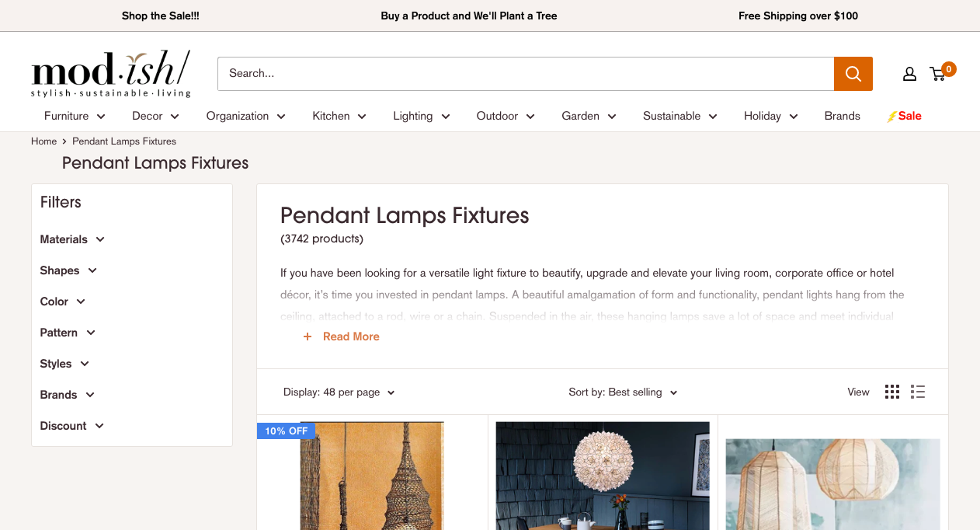The width and height of the screenshot is (980, 530).
Task: Open the Furniture menu
Action: point(75,116)
